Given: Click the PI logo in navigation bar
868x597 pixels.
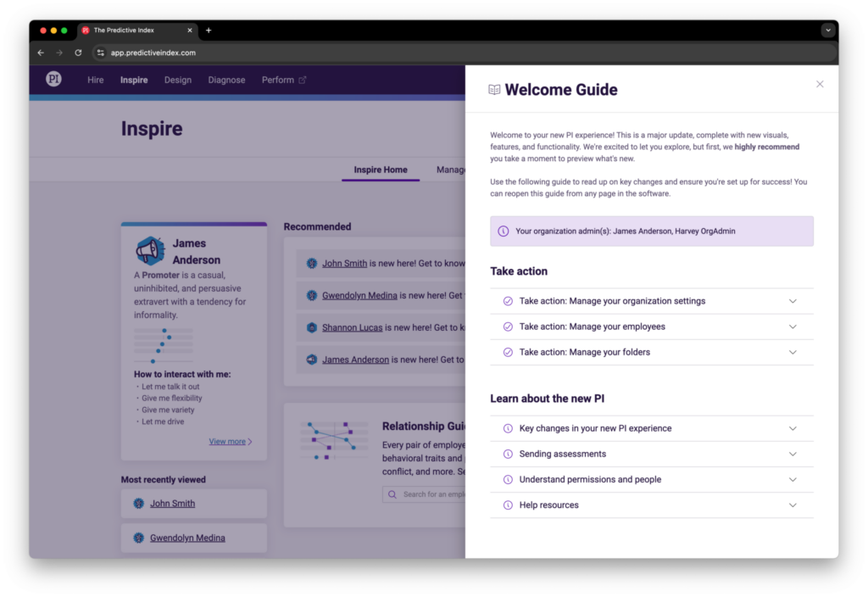Looking at the screenshot, I should pyautogui.click(x=53, y=80).
